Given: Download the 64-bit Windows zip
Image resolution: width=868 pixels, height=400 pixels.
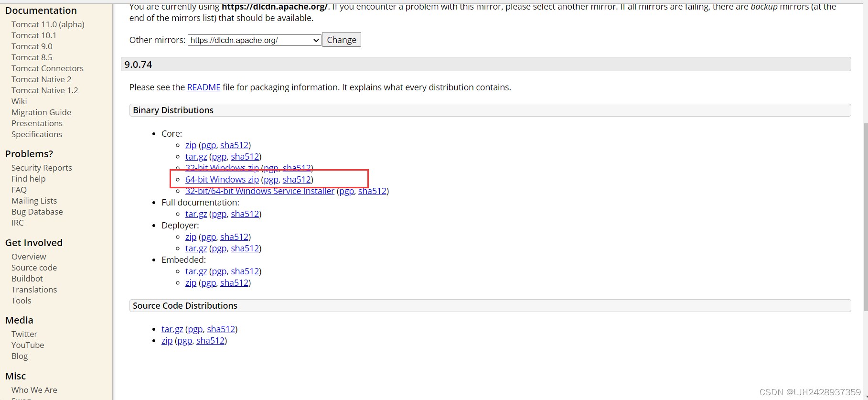Looking at the screenshot, I should click(222, 180).
